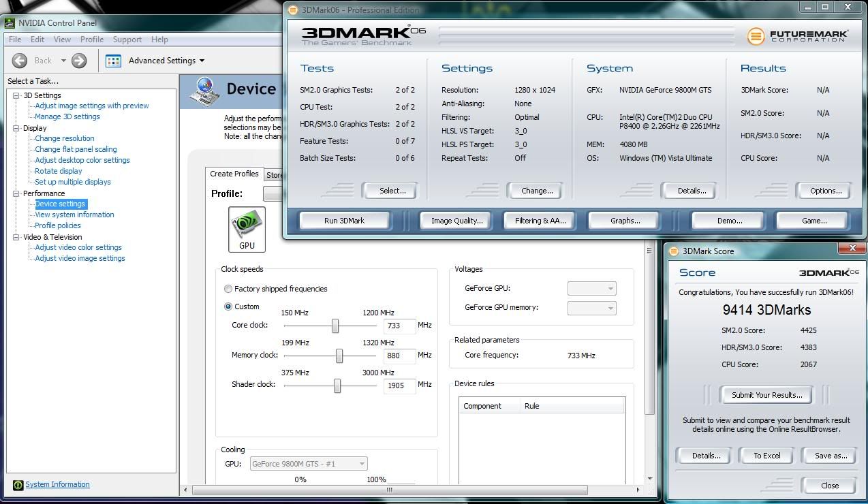
Task: Switch to the Create Profiles tab
Action: 234,174
